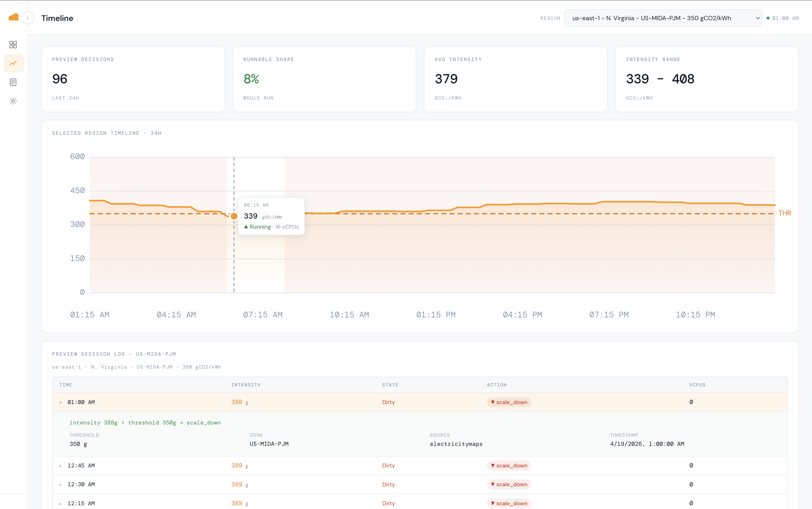Click the ACTION column header
812x509 pixels.
pos(496,385)
